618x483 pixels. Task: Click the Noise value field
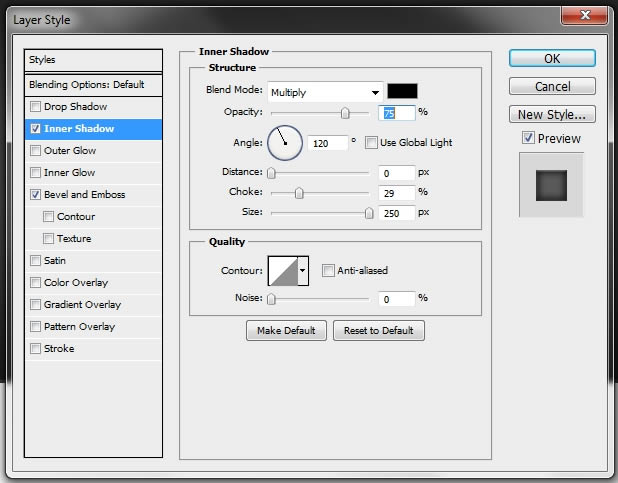click(x=397, y=299)
